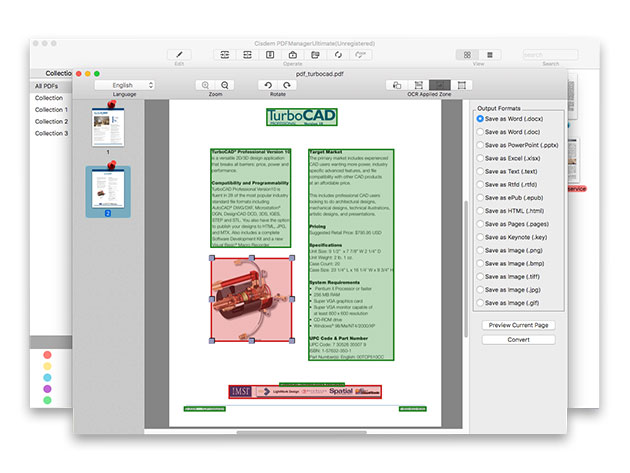Switch to grid thumbnail view
The image size is (630, 473).
coord(467,55)
